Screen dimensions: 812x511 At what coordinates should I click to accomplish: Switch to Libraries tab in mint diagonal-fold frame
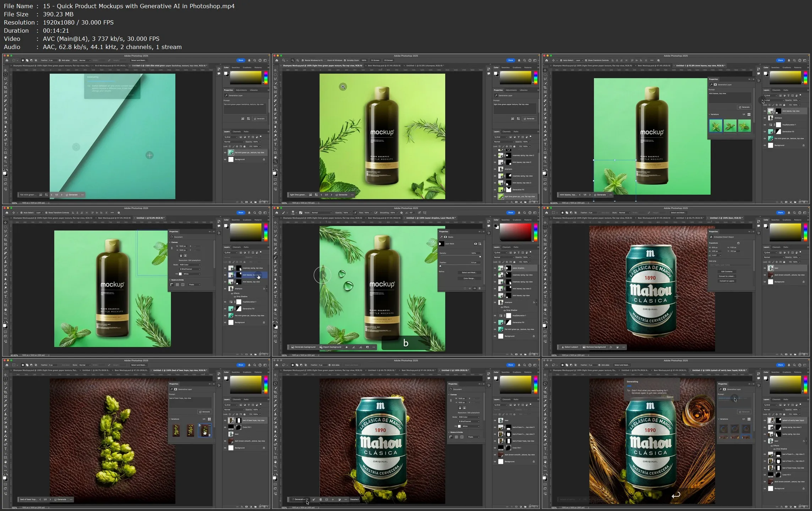[254, 90]
